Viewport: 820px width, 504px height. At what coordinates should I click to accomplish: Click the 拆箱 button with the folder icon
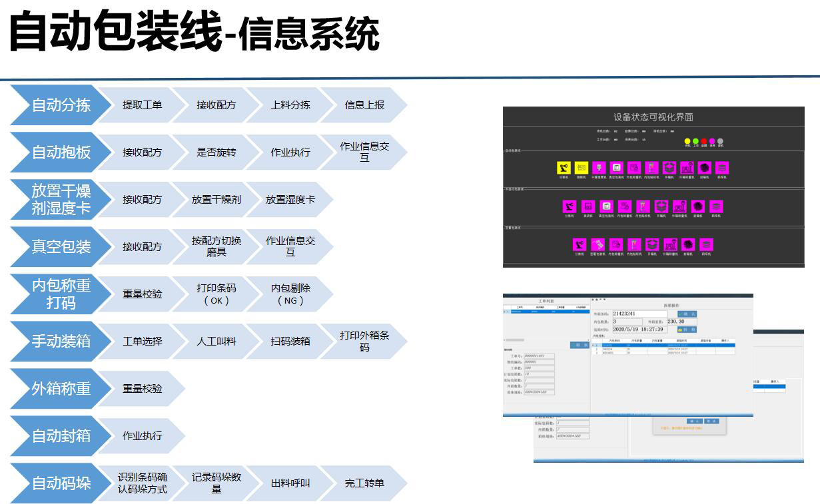point(687,330)
